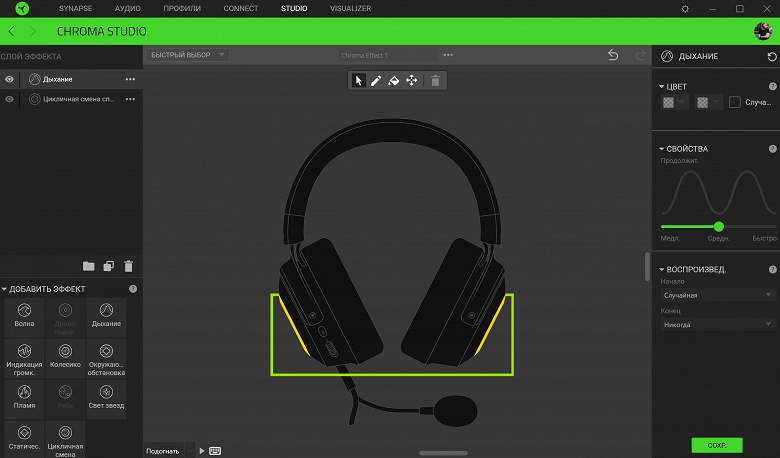Open help for ЦВЕТ section
This screenshot has width=780, height=458.
(773, 87)
